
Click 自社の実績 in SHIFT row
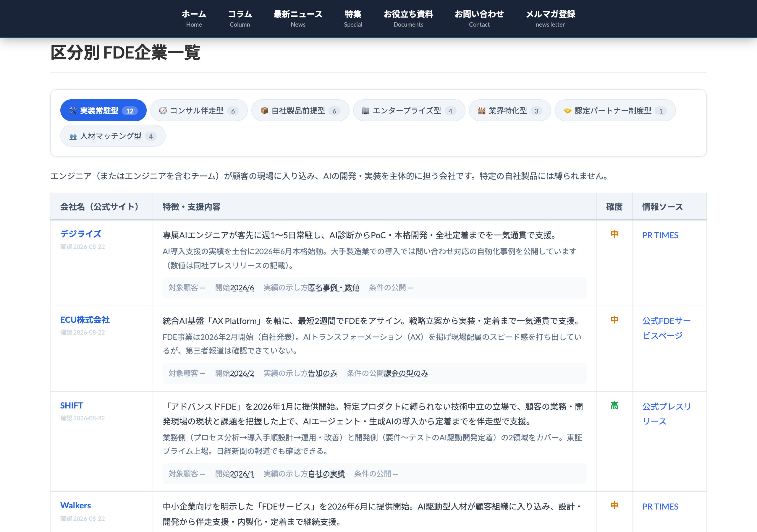click(326, 474)
